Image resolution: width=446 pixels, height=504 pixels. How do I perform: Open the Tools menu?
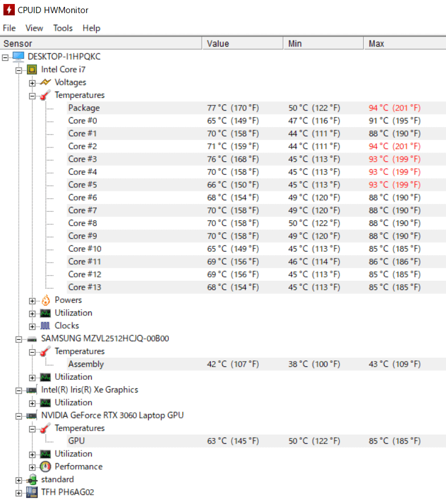[63, 28]
